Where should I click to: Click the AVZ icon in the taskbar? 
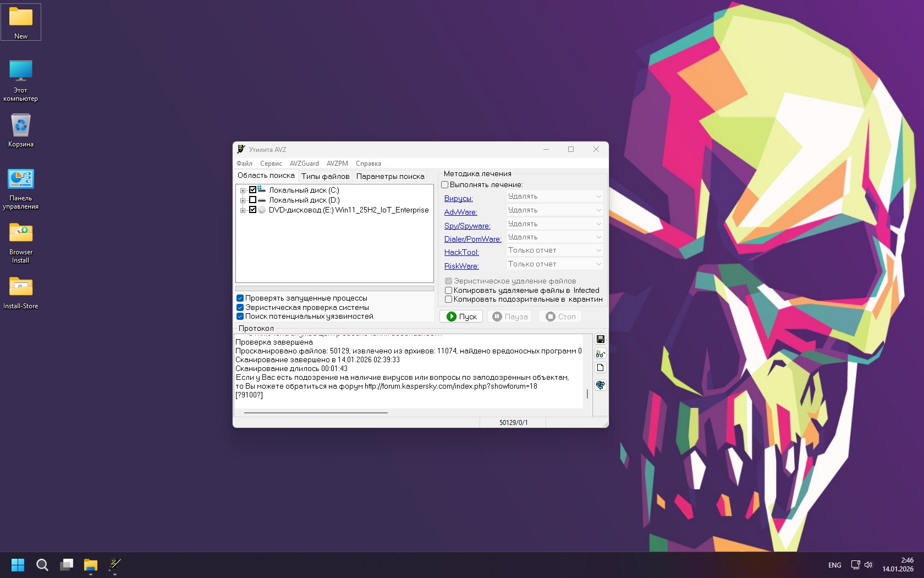pos(115,565)
